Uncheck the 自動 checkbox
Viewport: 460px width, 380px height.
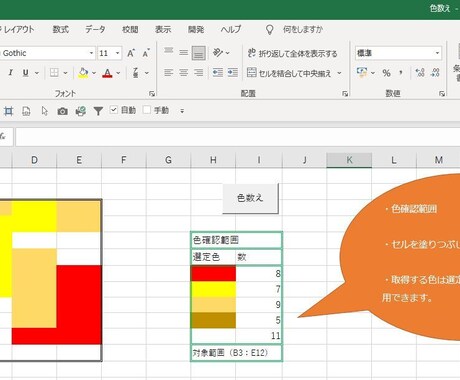tap(114, 110)
